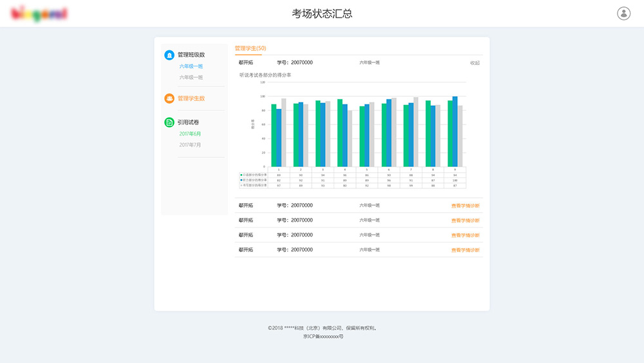Select the 2017年6月 exam paper
The width and height of the screenshot is (644, 363).
190,133
